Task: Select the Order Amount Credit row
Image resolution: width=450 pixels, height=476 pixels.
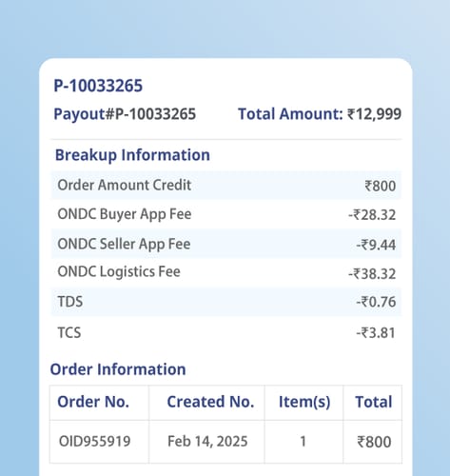Action: pos(226,186)
